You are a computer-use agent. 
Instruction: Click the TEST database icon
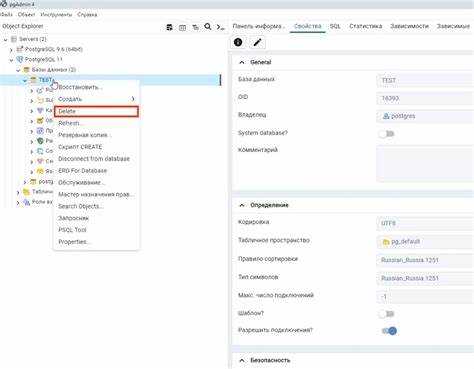[x=33, y=80]
